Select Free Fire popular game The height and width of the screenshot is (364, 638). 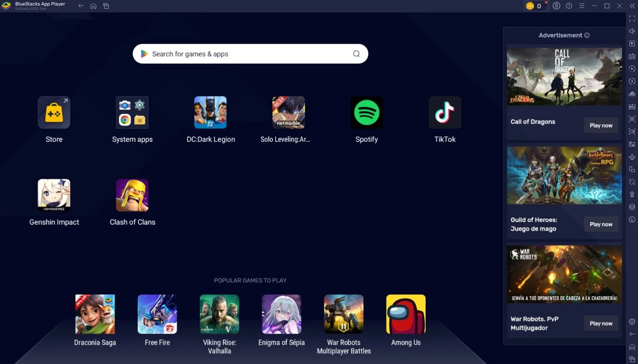(x=157, y=314)
